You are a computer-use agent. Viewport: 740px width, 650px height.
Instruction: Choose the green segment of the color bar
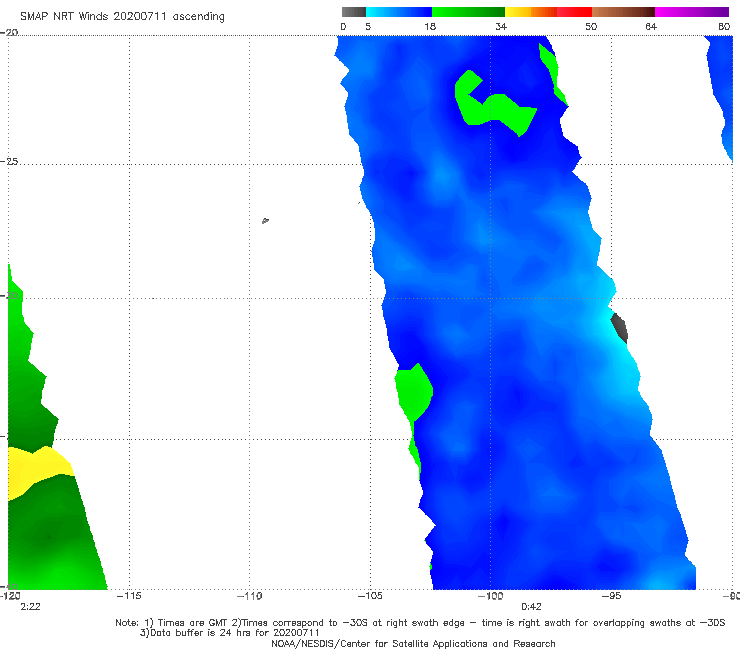click(468, 12)
